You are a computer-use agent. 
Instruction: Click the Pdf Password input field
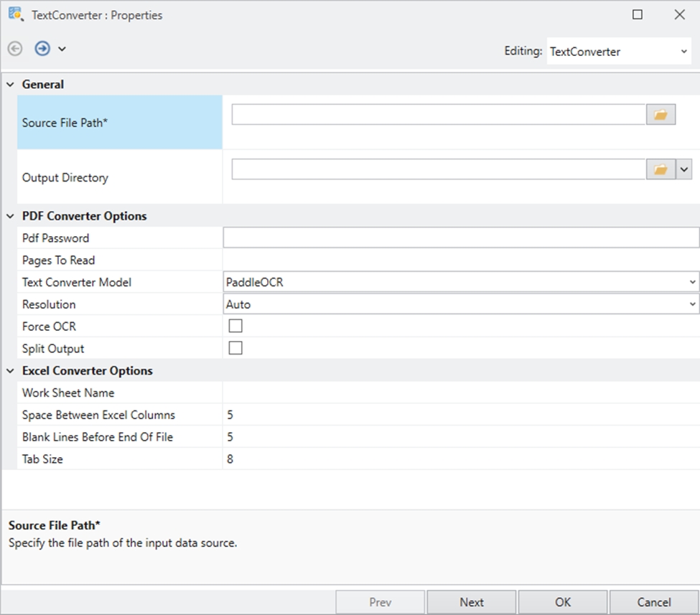coord(461,238)
